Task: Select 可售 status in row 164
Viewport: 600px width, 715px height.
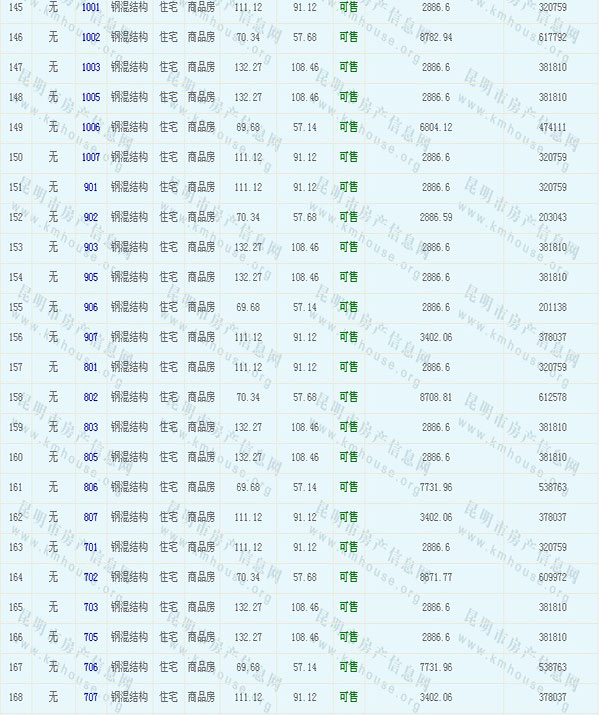Action: 348,577
